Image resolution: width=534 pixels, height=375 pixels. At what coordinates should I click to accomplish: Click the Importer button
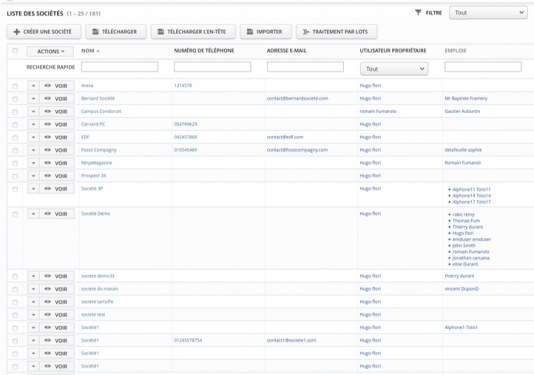click(266, 32)
